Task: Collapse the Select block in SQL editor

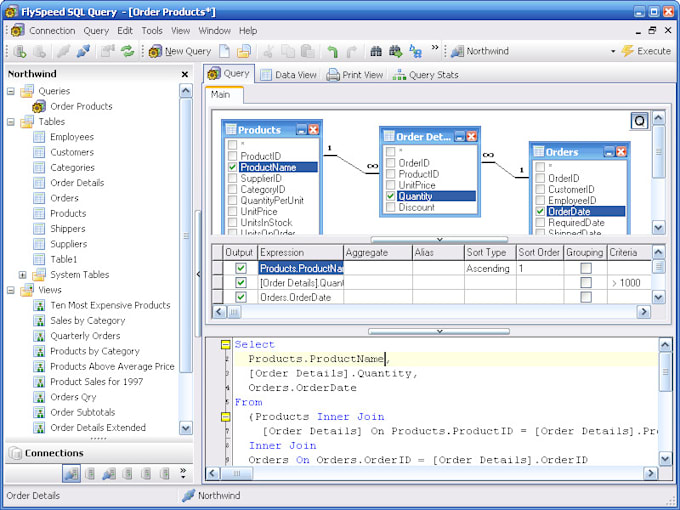Action: tap(226, 345)
